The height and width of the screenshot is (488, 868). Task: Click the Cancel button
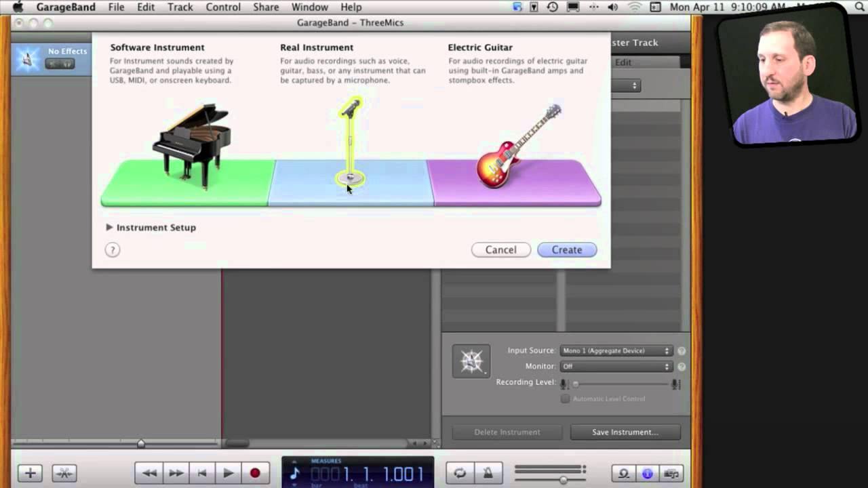tap(500, 250)
